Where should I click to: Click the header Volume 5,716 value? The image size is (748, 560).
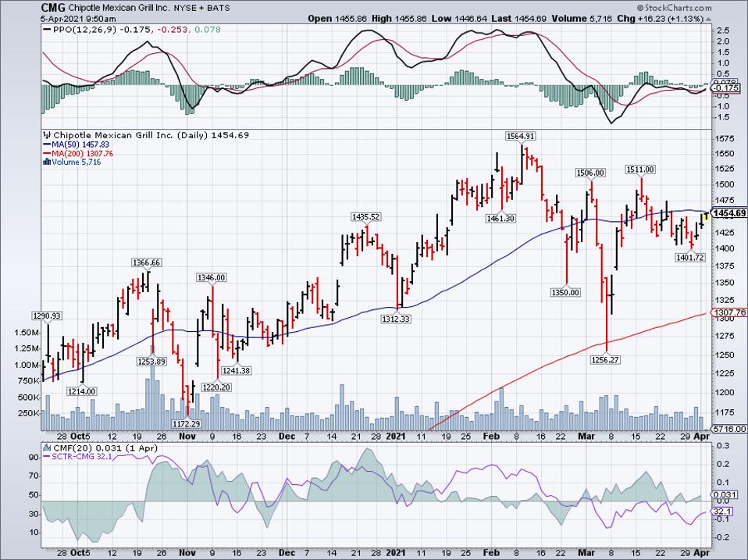click(582, 19)
